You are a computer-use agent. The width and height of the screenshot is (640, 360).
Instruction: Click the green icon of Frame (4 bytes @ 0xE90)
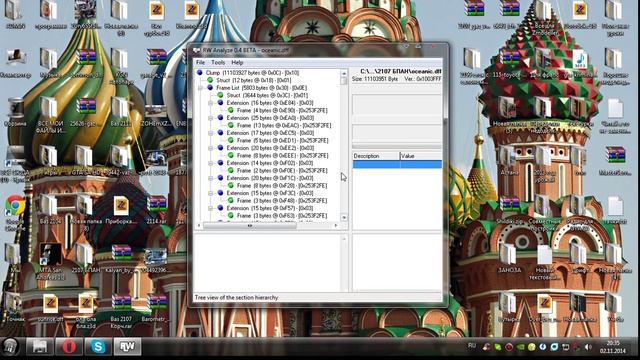tap(231, 110)
